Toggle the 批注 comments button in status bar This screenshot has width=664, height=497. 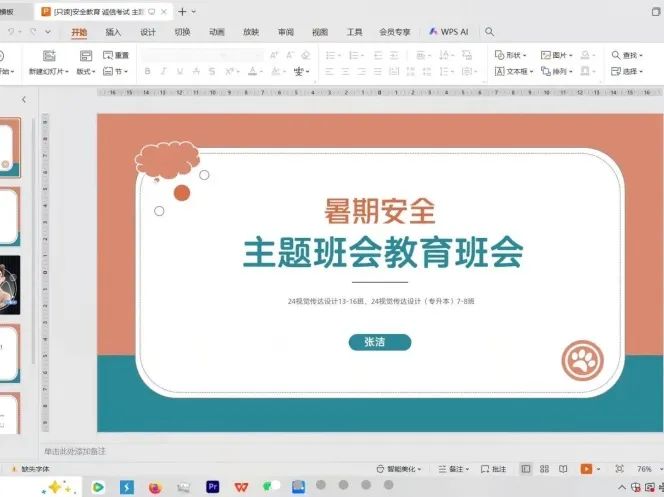click(494, 468)
